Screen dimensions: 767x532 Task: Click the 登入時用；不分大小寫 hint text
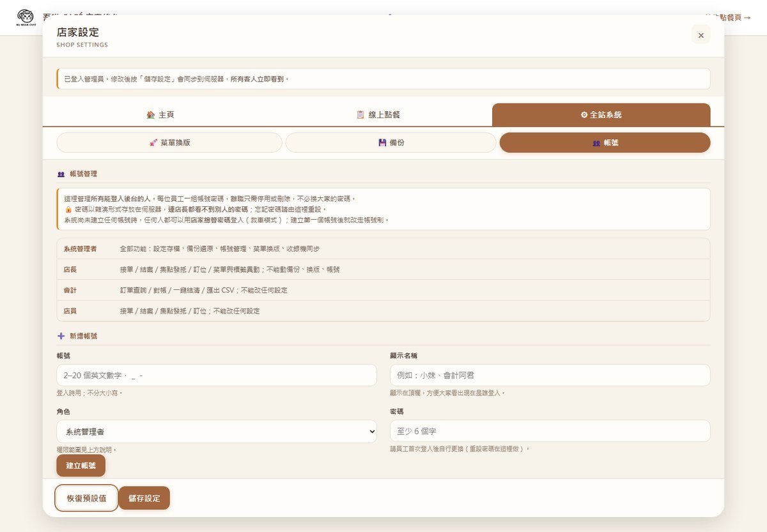pos(89,393)
